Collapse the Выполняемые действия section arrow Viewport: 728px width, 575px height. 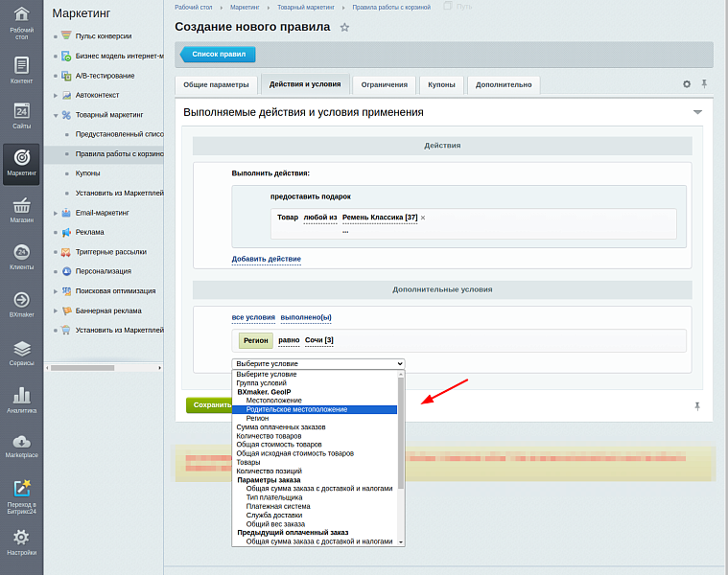click(697, 112)
